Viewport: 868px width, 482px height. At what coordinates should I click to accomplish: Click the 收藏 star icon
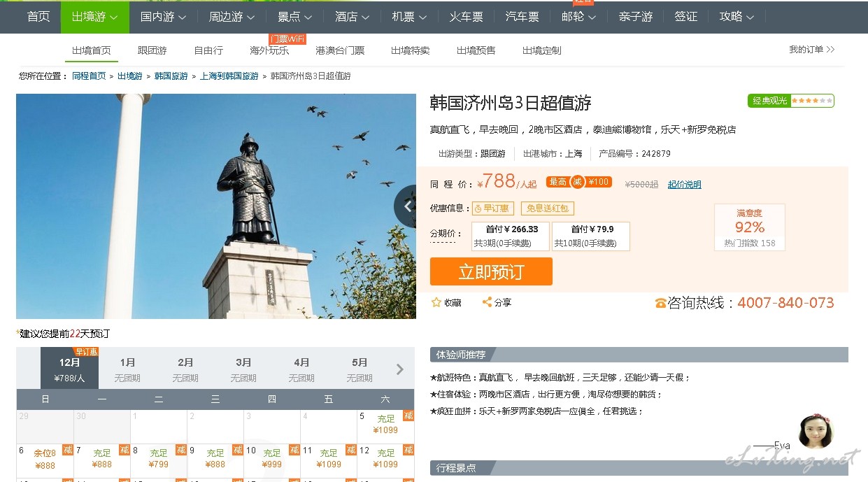[436, 302]
